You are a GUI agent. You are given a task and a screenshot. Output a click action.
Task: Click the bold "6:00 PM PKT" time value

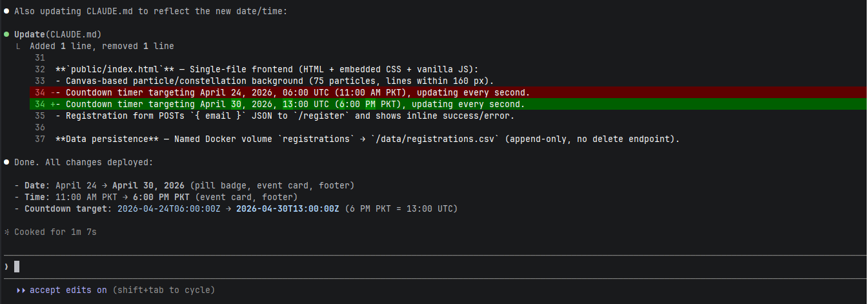[161, 197]
